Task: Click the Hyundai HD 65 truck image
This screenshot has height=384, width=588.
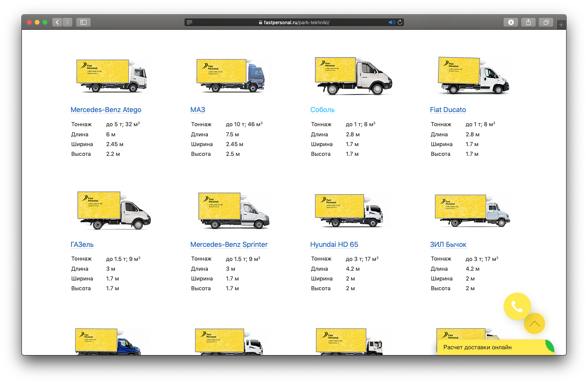Action: (x=349, y=210)
